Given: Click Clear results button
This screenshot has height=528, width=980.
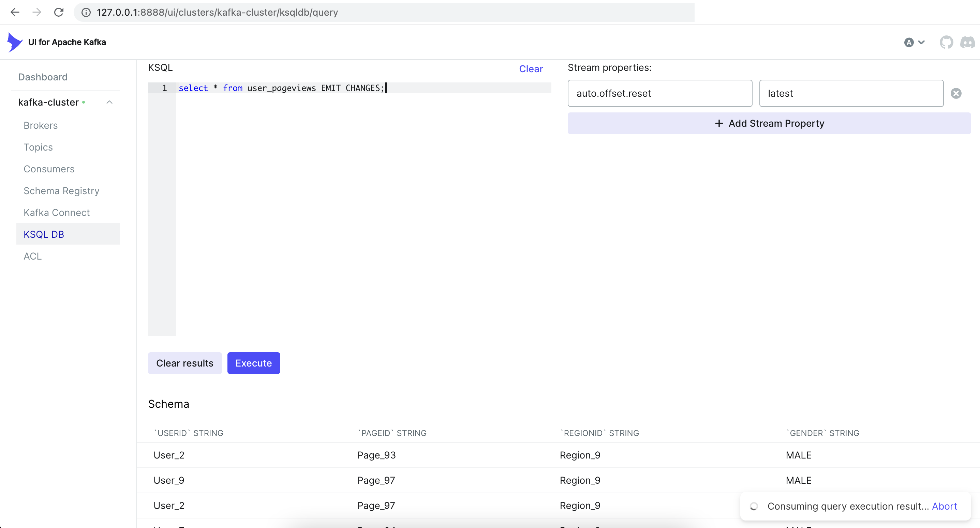Looking at the screenshot, I should [184, 363].
